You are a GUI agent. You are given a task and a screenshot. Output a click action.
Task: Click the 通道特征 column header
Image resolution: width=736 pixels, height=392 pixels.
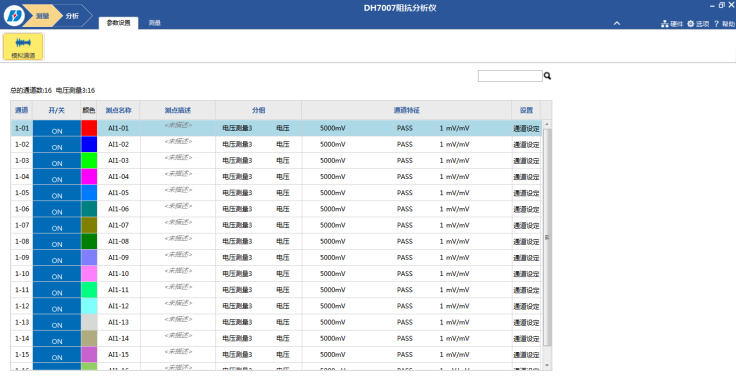pos(406,110)
